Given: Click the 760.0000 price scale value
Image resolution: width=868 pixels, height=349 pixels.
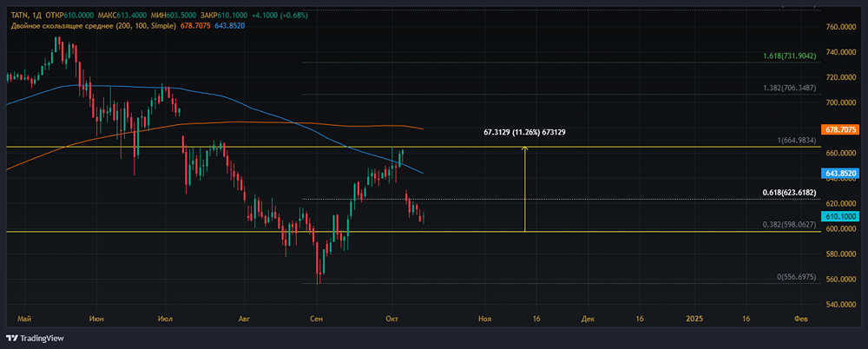Looking at the screenshot, I should click(841, 27).
